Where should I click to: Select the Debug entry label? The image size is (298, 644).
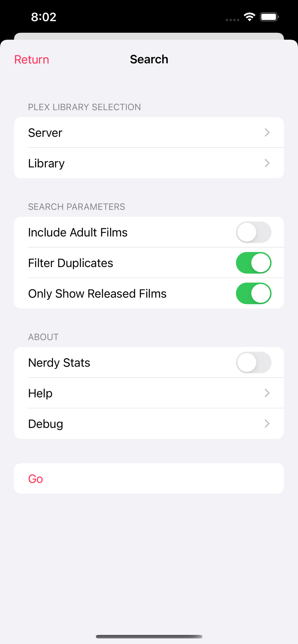(x=46, y=424)
